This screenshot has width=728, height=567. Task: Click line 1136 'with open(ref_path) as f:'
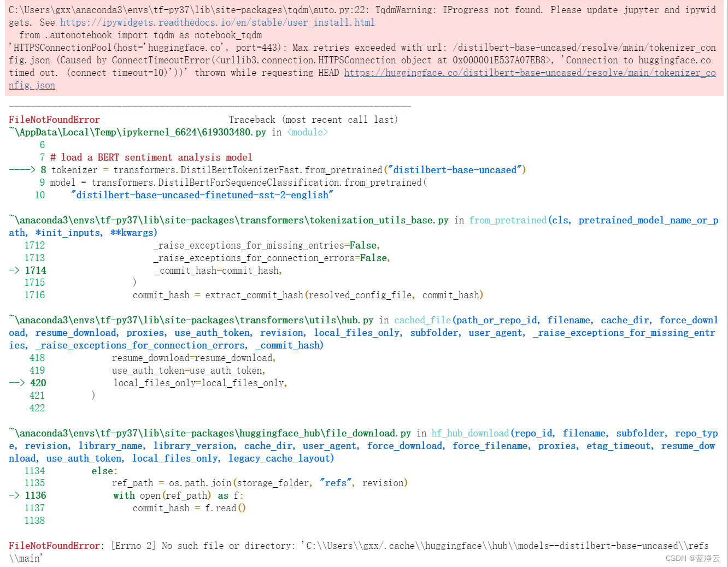pos(179,495)
